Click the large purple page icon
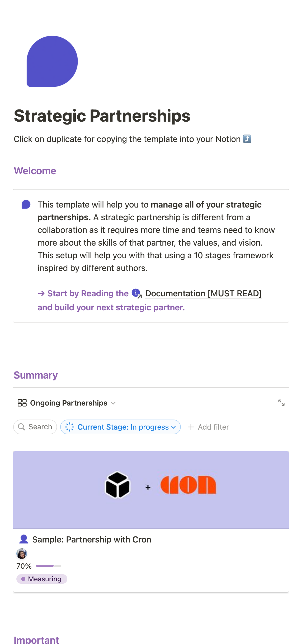Viewport: 297px width, 644px height. (52, 61)
